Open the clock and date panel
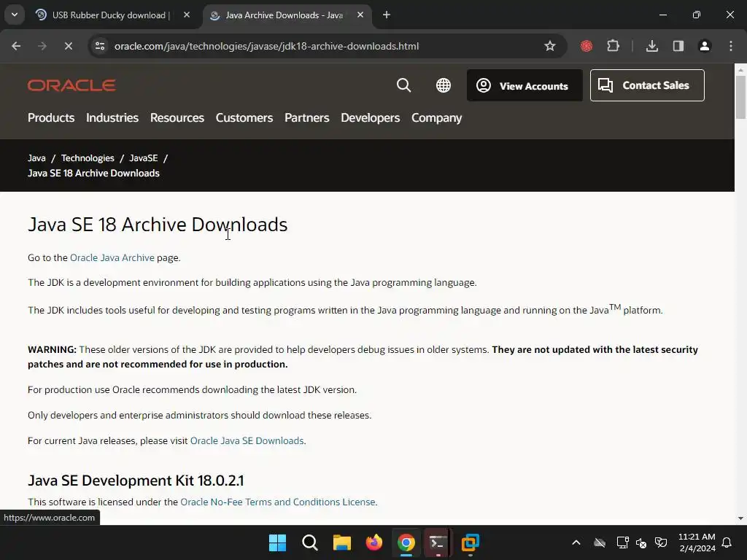The height and width of the screenshot is (560, 747). tap(697, 542)
